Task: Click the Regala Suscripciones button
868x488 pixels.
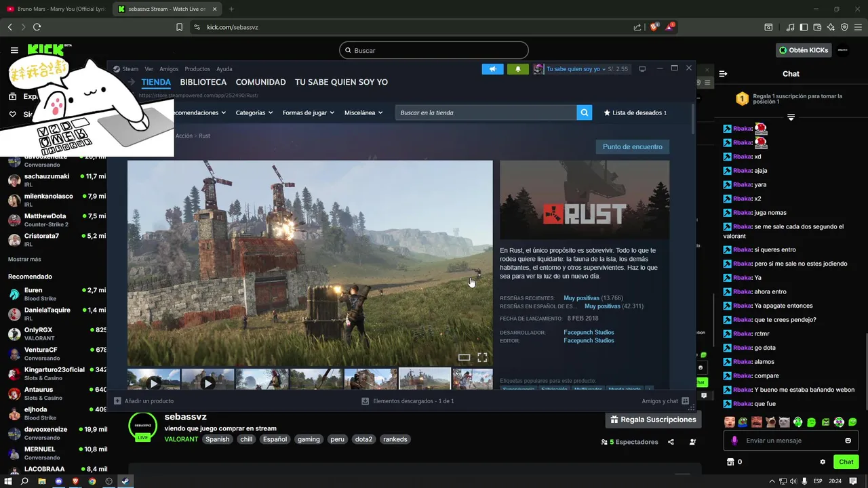Action: click(x=653, y=420)
